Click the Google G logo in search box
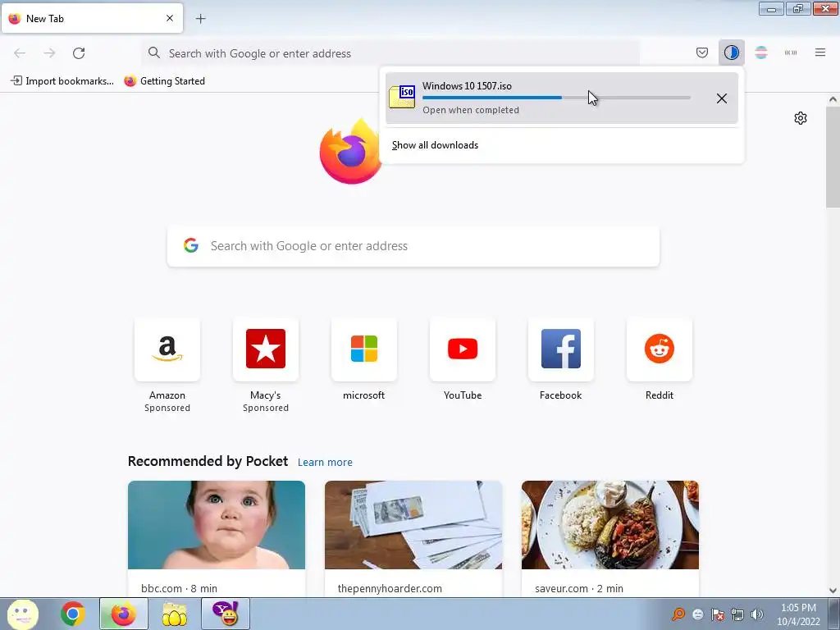The image size is (840, 630). coord(190,245)
